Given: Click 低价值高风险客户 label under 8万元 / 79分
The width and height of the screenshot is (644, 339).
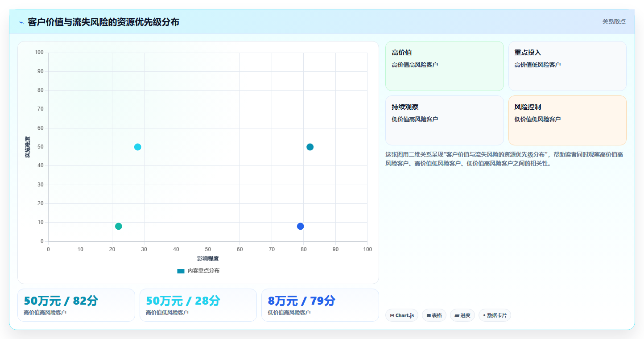Looking at the screenshot, I should pos(289,313).
